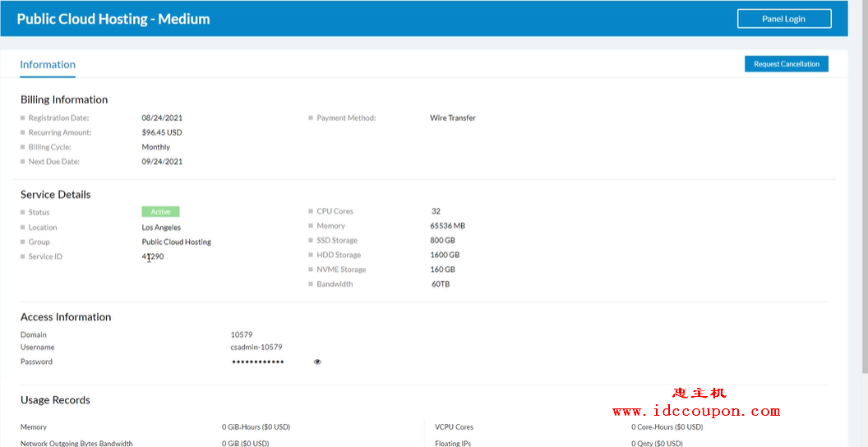Click the www.idccoupon.com watermark link
The height and width of the screenshot is (447, 868).
695,411
